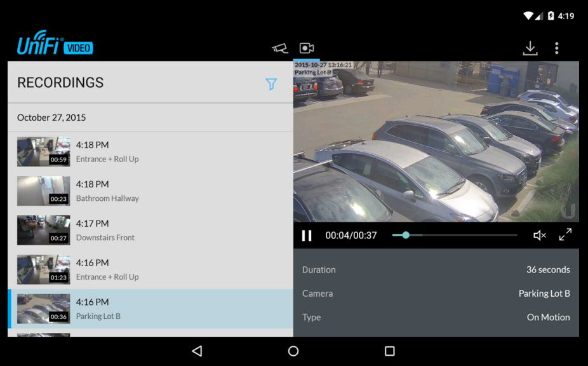Tap the Android back button

click(x=197, y=351)
